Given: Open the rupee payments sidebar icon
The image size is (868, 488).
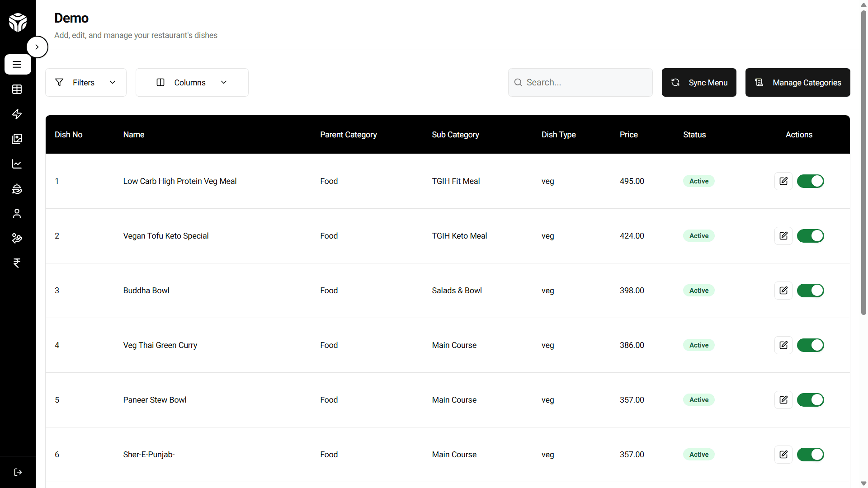Looking at the screenshot, I should [x=17, y=263].
